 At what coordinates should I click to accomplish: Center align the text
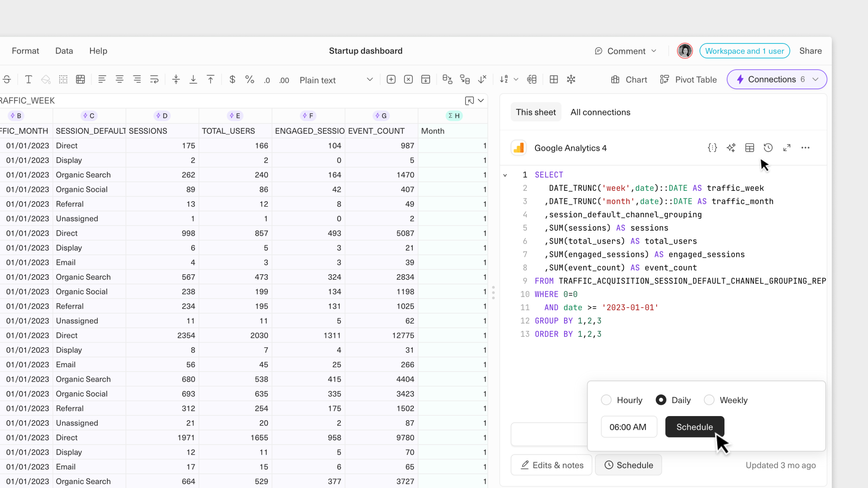(x=119, y=80)
